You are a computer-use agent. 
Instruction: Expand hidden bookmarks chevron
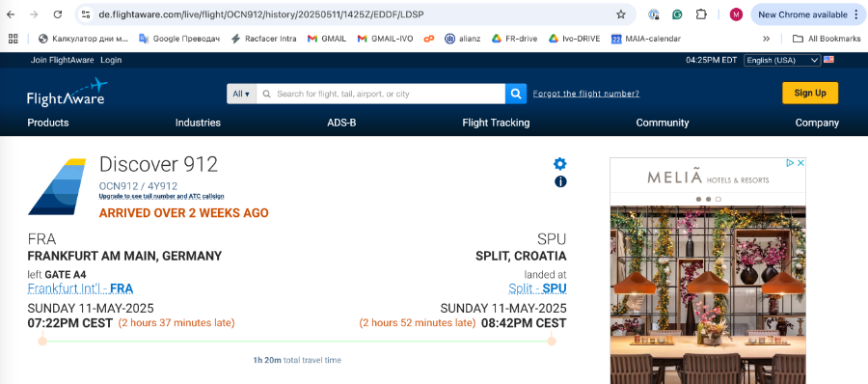coord(766,39)
